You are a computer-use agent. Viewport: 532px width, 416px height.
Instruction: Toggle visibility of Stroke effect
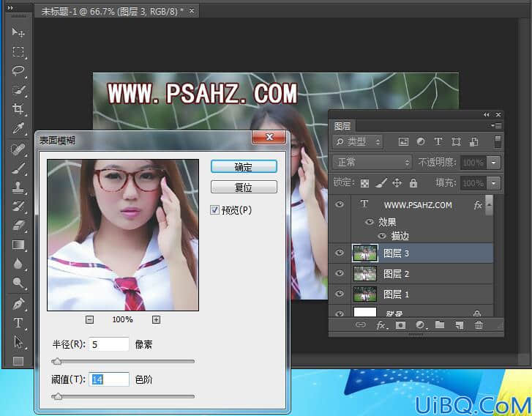pos(383,236)
